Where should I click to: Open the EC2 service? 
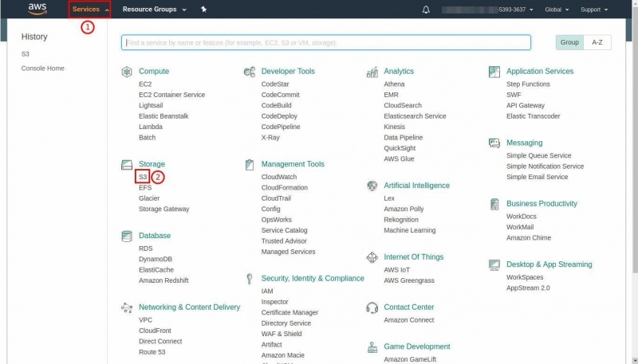145,84
